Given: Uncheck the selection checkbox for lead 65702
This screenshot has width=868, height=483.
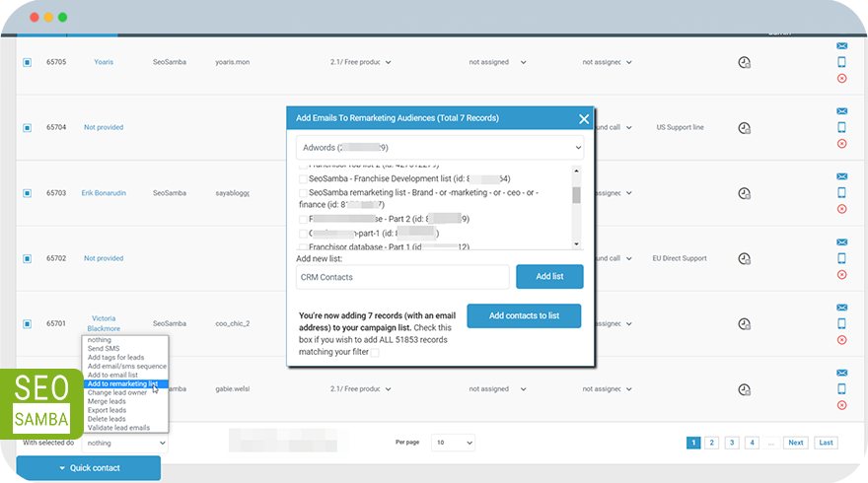Looking at the screenshot, I should [28, 258].
